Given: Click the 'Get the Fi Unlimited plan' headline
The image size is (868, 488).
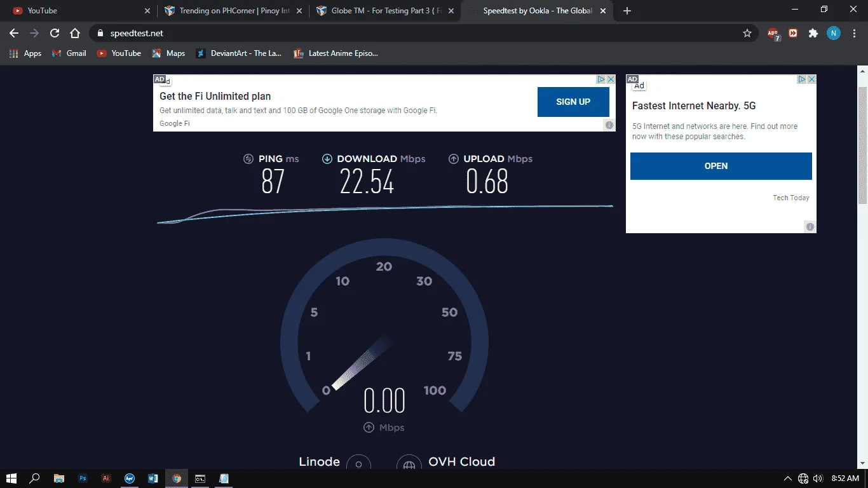Looking at the screenshot, I should 215,97.
